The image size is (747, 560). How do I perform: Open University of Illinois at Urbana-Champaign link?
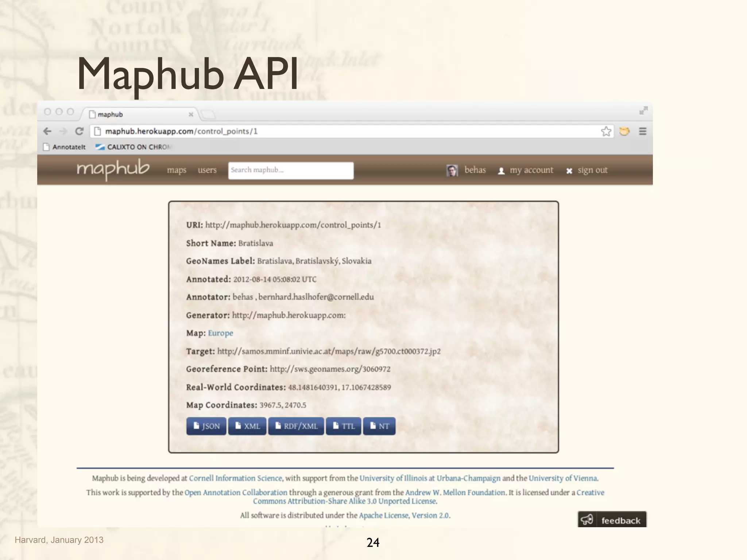(430, 478)
